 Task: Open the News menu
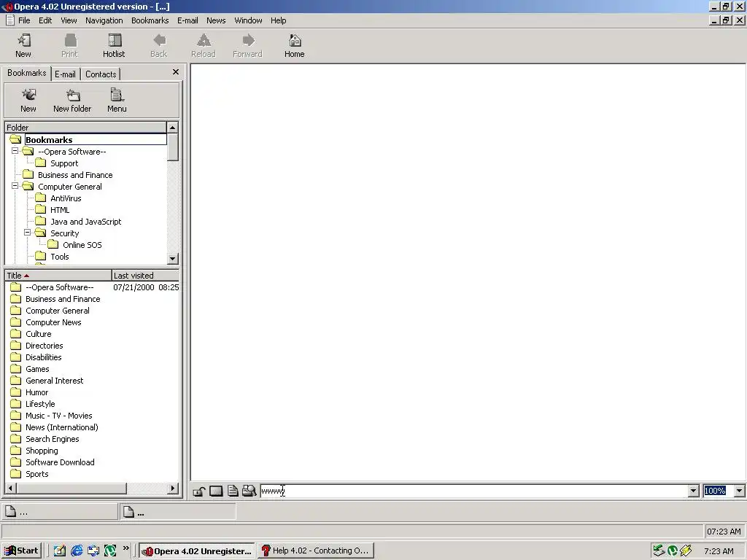216,20
